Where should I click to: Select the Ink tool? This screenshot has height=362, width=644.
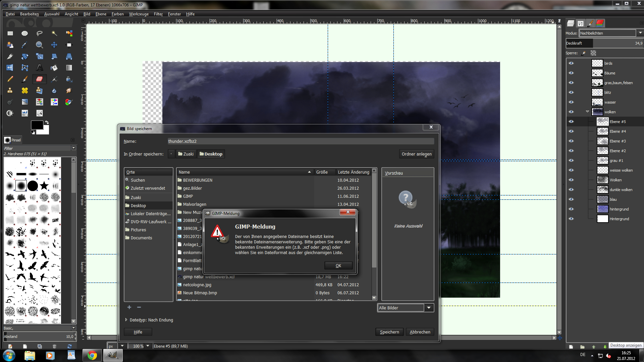tap(69, 79)
